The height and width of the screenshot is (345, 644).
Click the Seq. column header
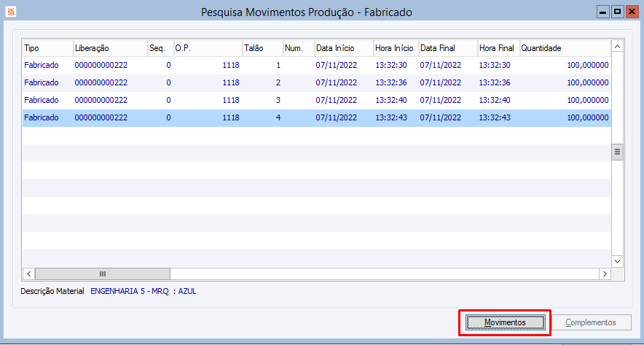[161, 48]
